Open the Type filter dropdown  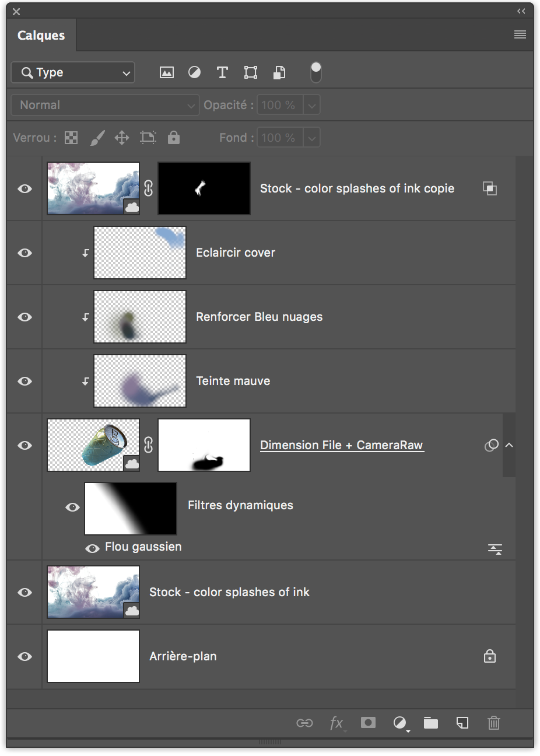click(x=73, y=72)
